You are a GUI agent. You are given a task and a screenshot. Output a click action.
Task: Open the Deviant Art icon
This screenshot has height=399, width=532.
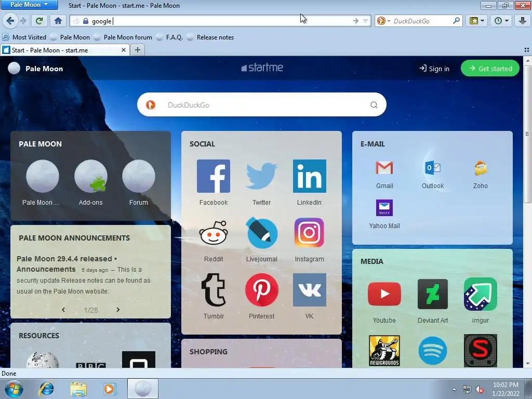pyautogui.click(x=433, y=294)
